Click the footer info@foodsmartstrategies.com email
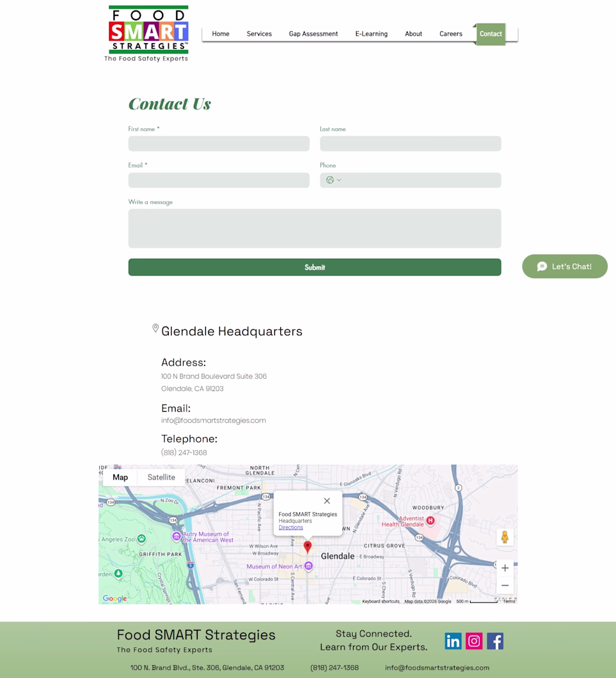 pos(437,668)
